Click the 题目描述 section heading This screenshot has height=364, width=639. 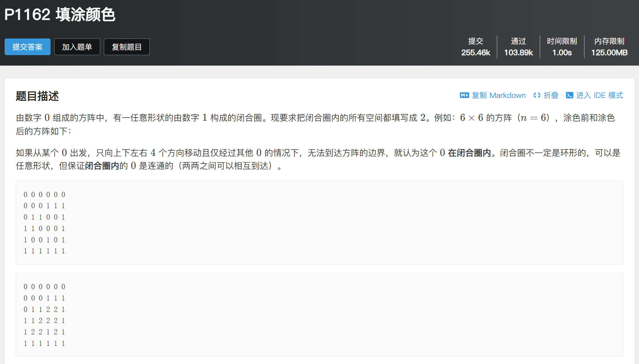click(37, 96)
